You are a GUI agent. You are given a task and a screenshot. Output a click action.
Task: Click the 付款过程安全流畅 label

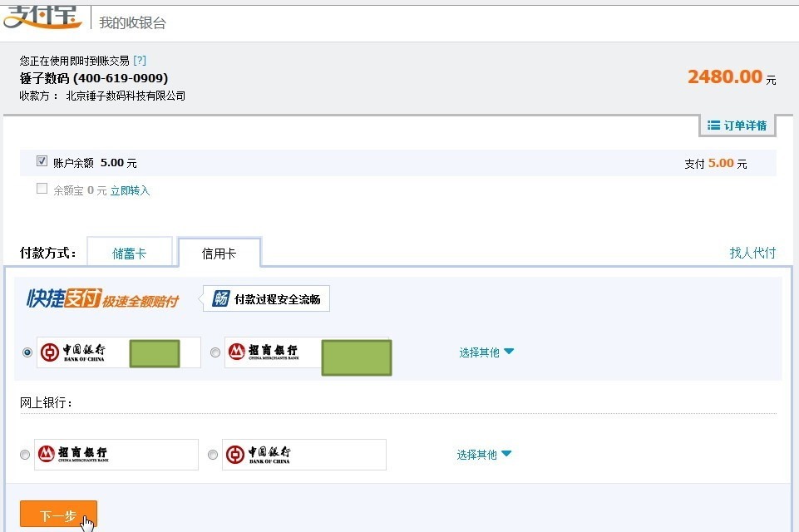coord(277,299)
